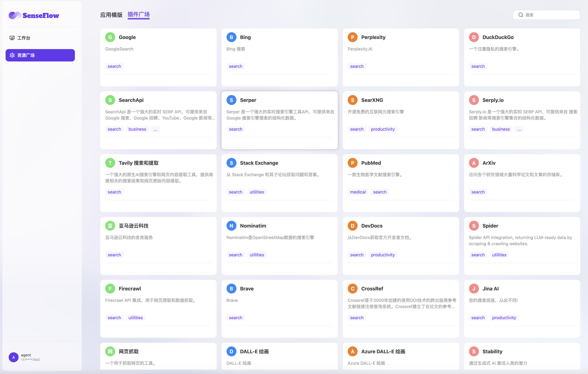Click the business tag on Serply.io card
This screenshot has width=588, height=374.
point(501,129)
